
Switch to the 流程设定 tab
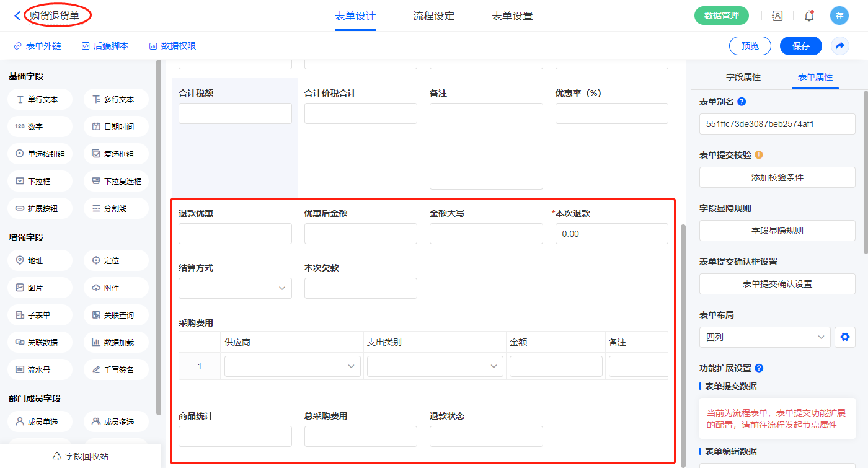point(433,16)
